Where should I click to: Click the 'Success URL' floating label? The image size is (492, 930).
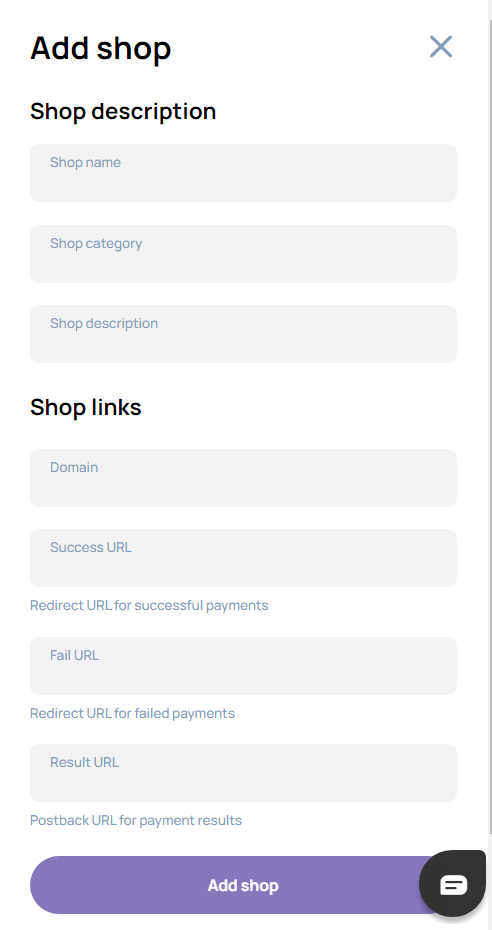pyautogui.click(x=91, y=547)
